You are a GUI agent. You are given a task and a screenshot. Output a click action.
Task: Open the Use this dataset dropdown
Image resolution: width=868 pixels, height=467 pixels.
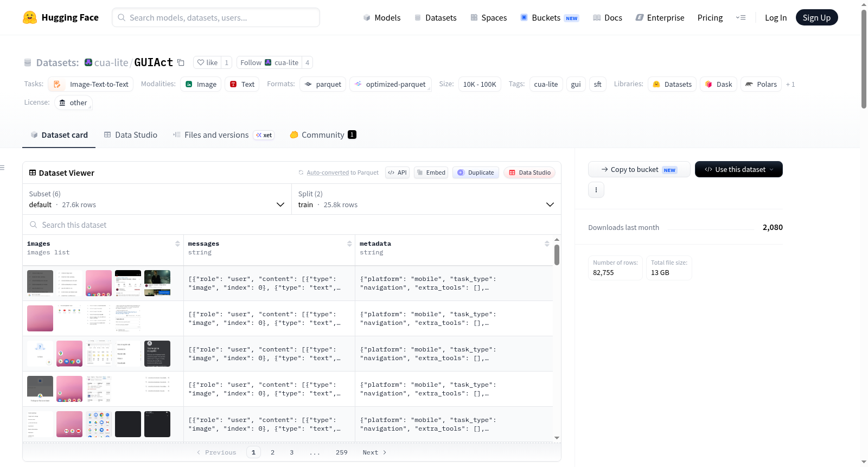[x=739, y=169]
